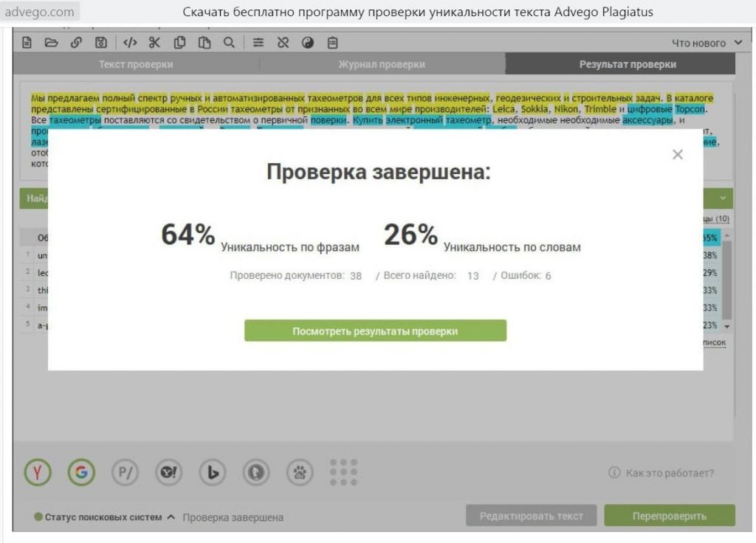The width and height of the screenshot is (756, 543).
Task: Open a file with the folder icon
Action: [51, 42]
